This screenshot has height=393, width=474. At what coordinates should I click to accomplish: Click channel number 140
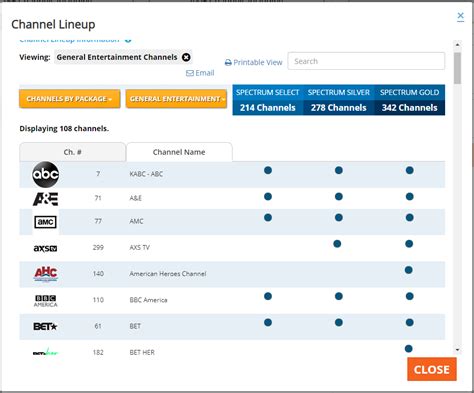click(98, 274)
